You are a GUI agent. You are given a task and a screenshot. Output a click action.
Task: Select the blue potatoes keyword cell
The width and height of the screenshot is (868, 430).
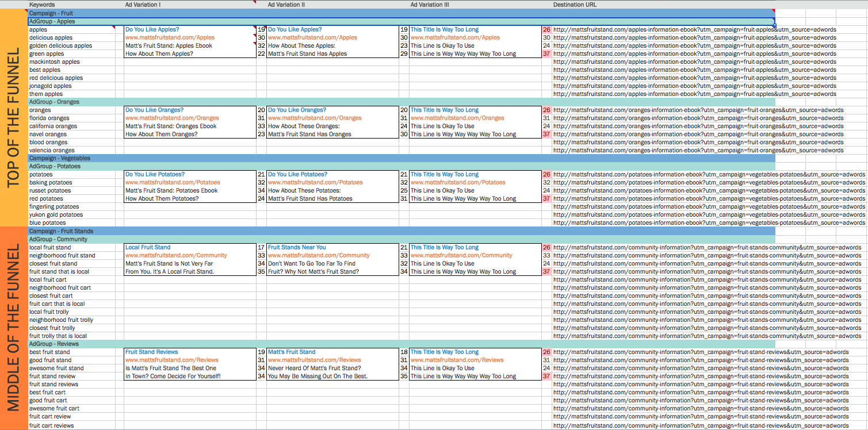pos(71,222)
